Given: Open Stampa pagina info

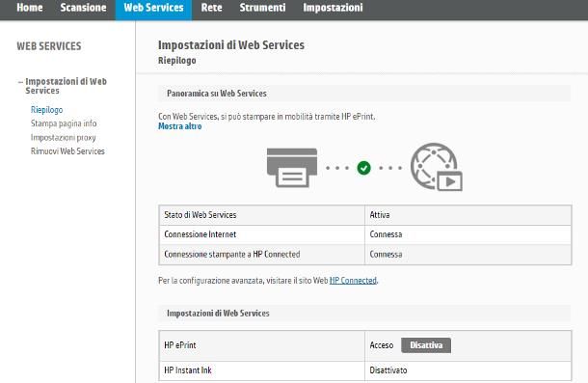Looking at the screenshot, I should (64, 123).
